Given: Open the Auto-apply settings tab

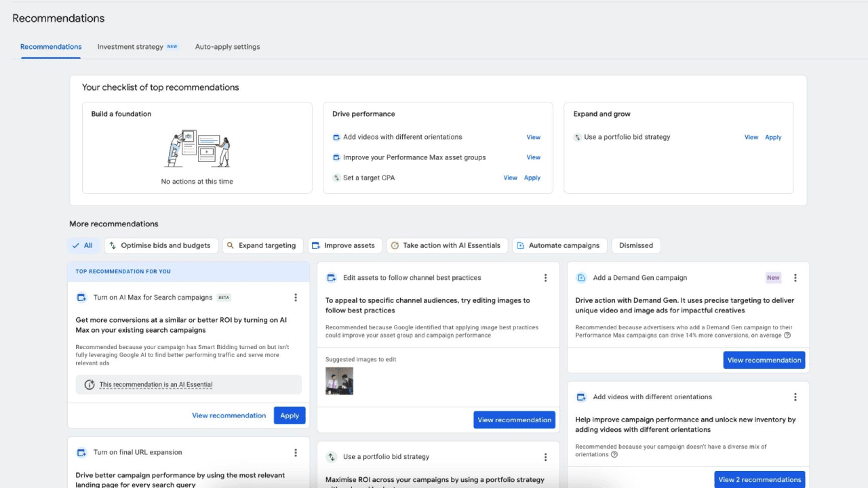Looking at the screenshot, I should 227,47.
